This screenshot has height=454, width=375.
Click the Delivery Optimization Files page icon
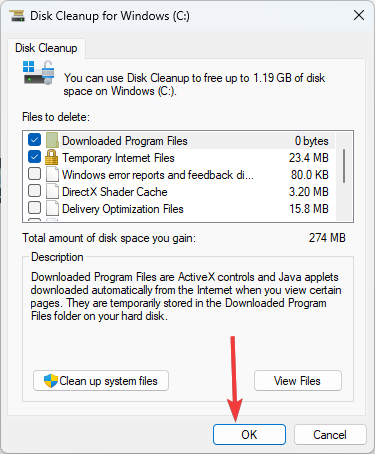(x=52, y=208)
